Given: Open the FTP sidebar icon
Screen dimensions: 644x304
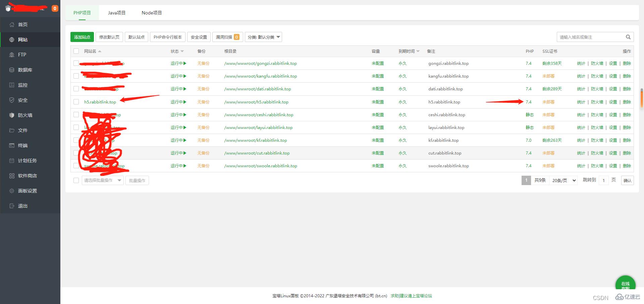Looking at the screenshot, I should pos(12,55).
